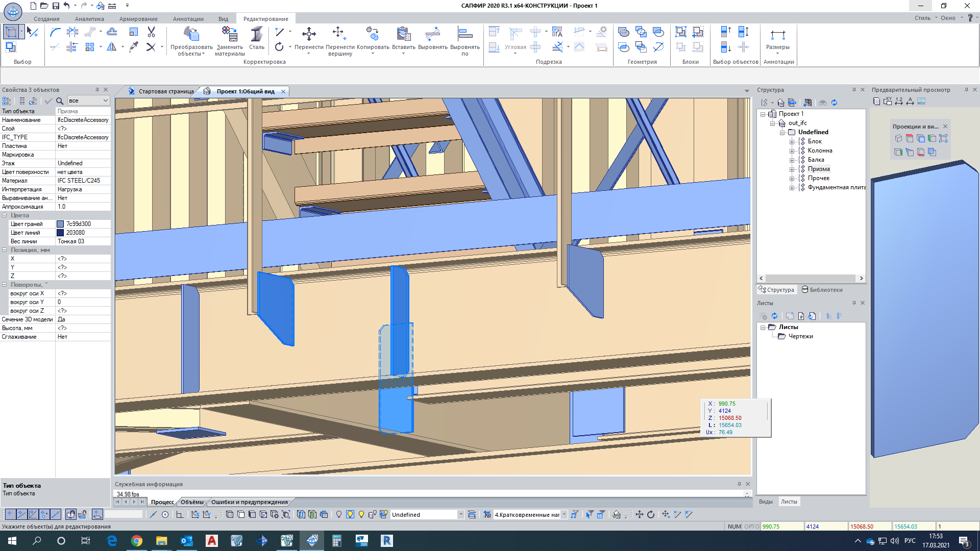
Task: Click the Выровнять (Align) tool icon
Action: pos(432,35)
